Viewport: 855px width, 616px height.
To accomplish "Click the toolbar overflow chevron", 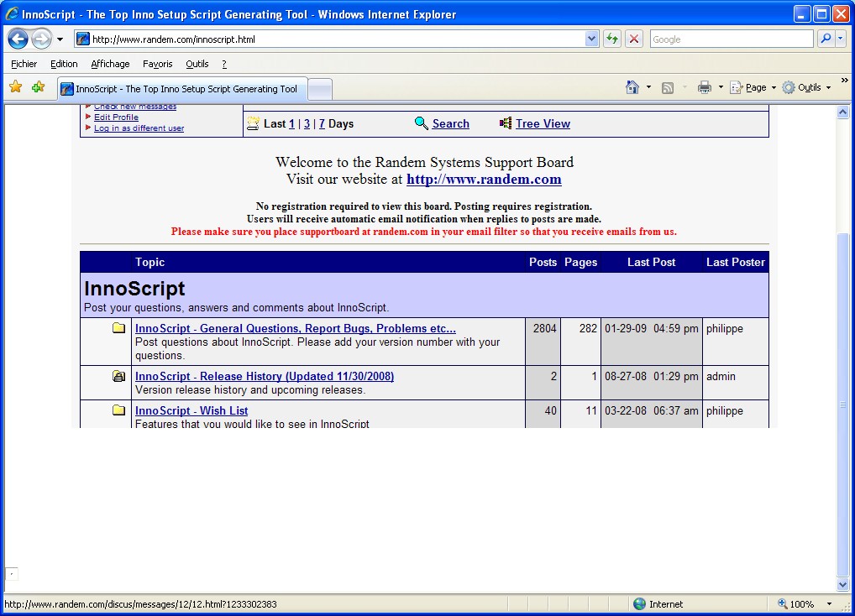I will coord(844,80).
